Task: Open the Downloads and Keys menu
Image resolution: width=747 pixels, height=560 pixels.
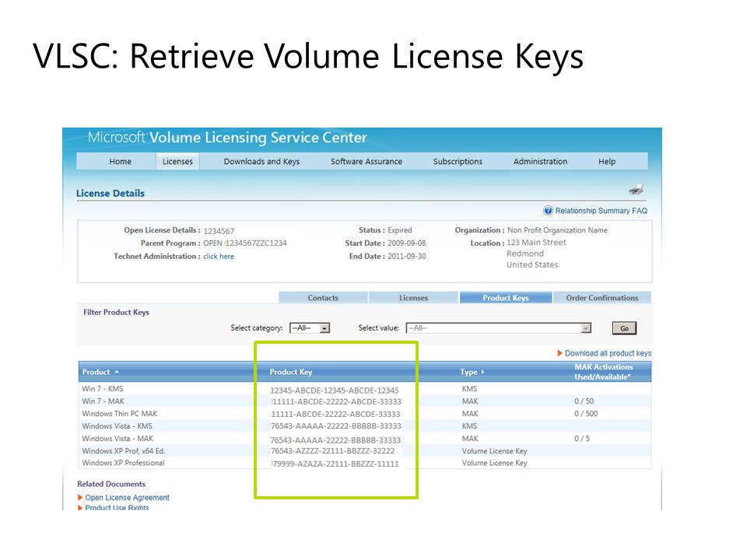Action: coord(261,162)
